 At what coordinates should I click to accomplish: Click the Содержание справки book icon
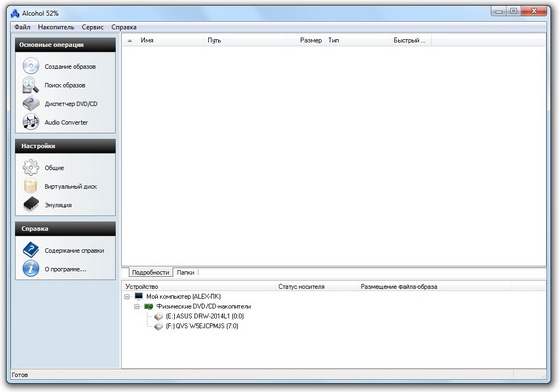(31, 250)
